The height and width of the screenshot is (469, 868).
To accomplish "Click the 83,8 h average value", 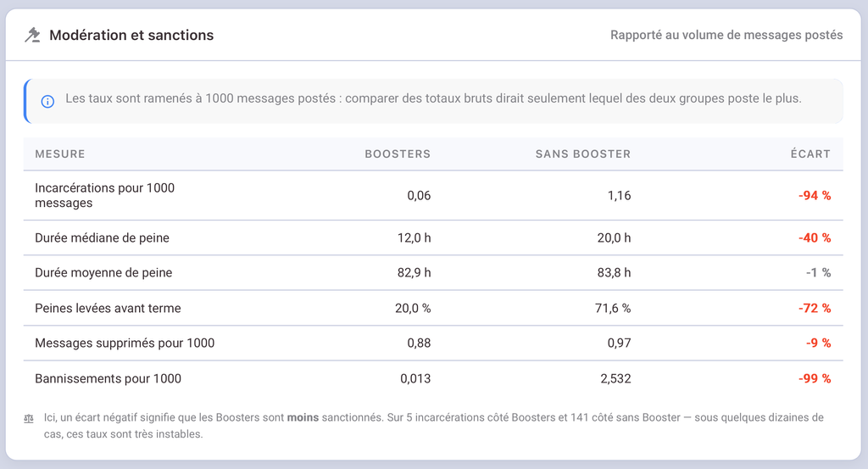I will click(614, 272).
